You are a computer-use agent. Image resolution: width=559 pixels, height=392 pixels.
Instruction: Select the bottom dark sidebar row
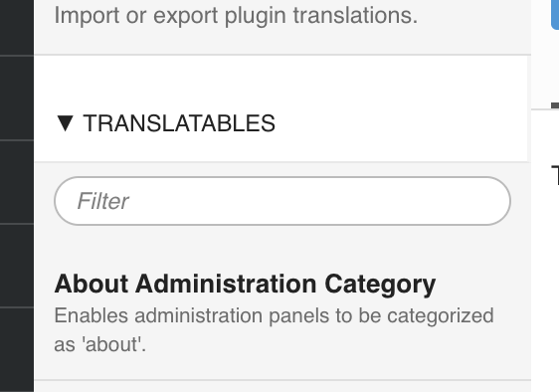coord(17,349)
